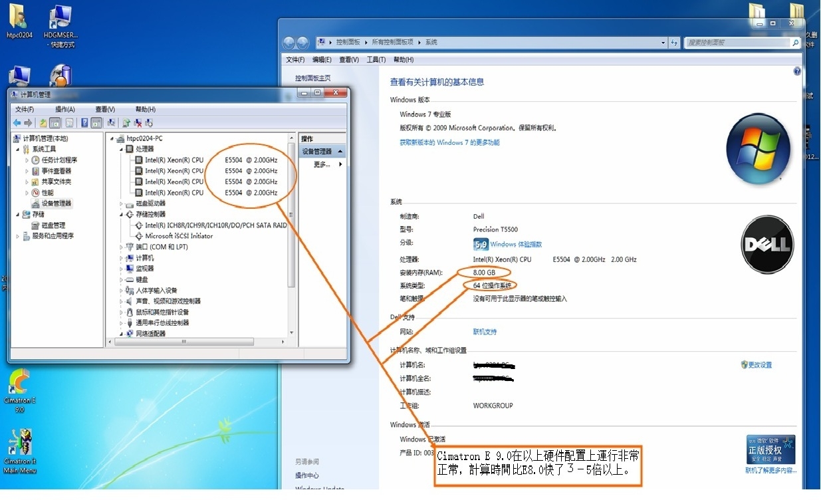Open 工具(T) menu in System window
The width and height of the screenshot is (821, 504).
[376, 60]
